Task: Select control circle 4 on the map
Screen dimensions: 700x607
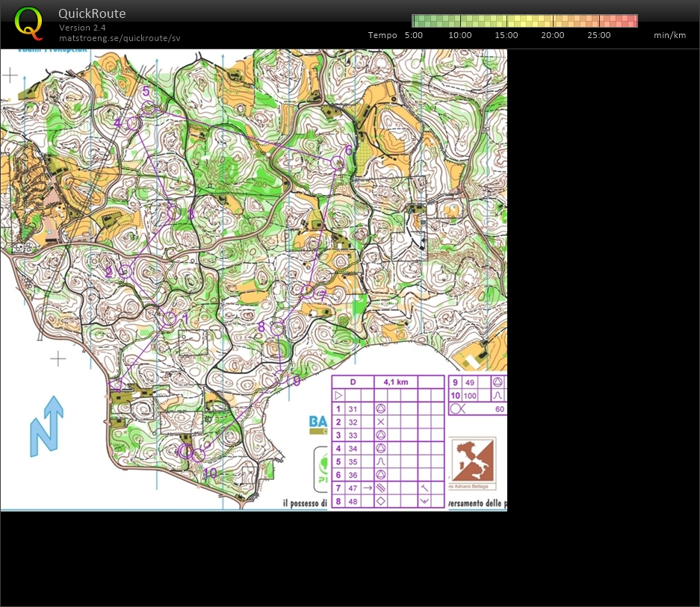Action: tap(132, 124)
